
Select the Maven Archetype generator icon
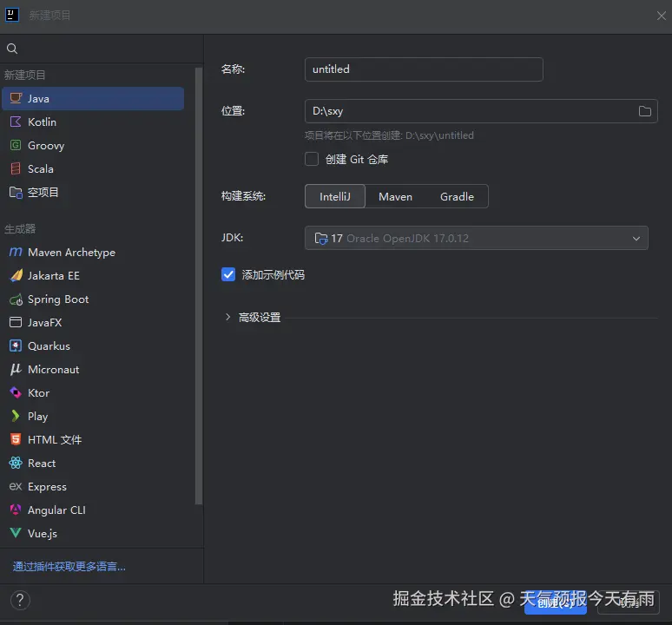pyautogui.click(x=16, y=252)
